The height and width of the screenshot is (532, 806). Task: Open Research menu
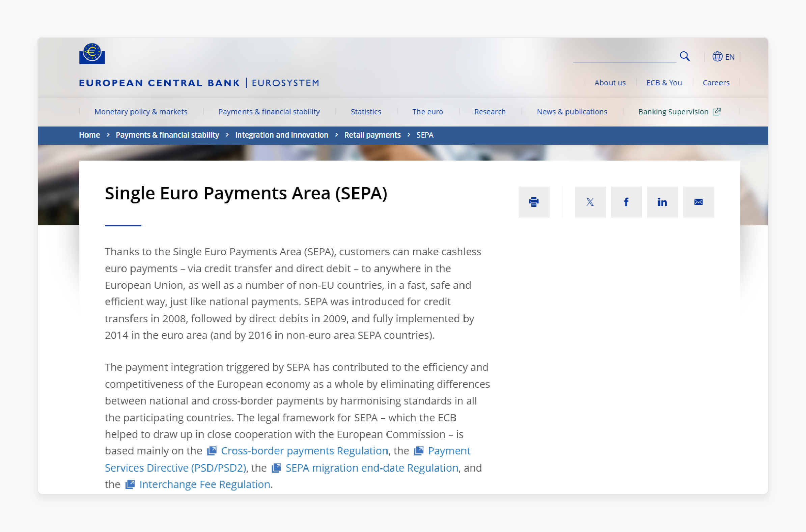coord(490,112)
